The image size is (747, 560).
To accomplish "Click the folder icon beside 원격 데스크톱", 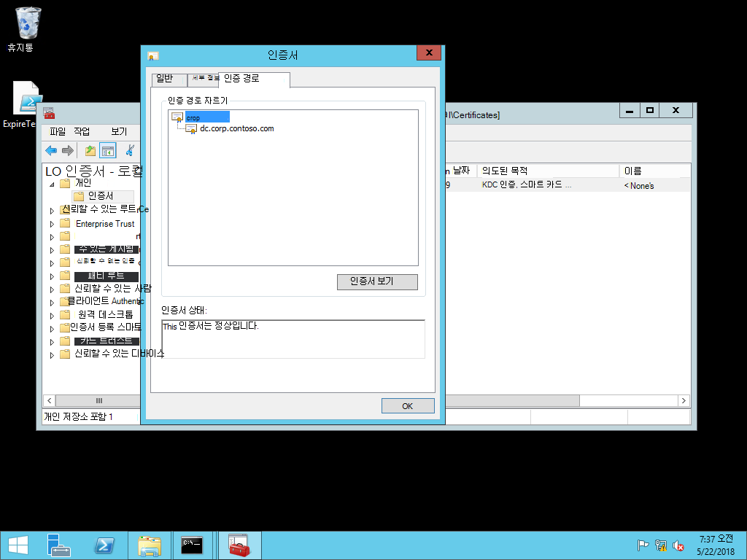I will click(65, 314).
